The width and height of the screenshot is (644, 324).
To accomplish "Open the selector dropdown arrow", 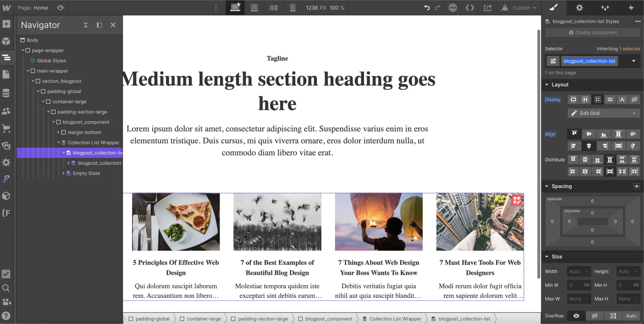I will tap(633, 61).
